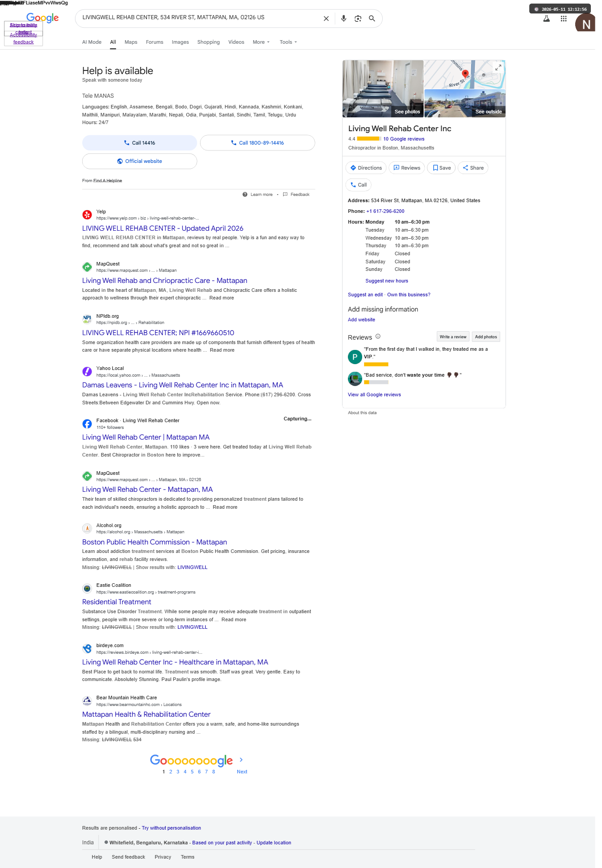Click Call button in knowledge panel
The height and width of the screenshot is (868, 602).
[x=359, y=185]
